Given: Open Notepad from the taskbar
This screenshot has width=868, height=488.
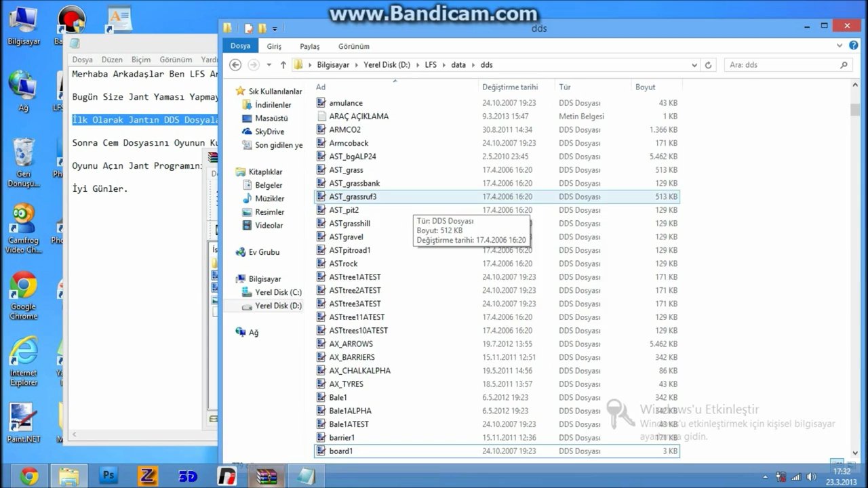Looking at the screenshot, I should (306, 476).
